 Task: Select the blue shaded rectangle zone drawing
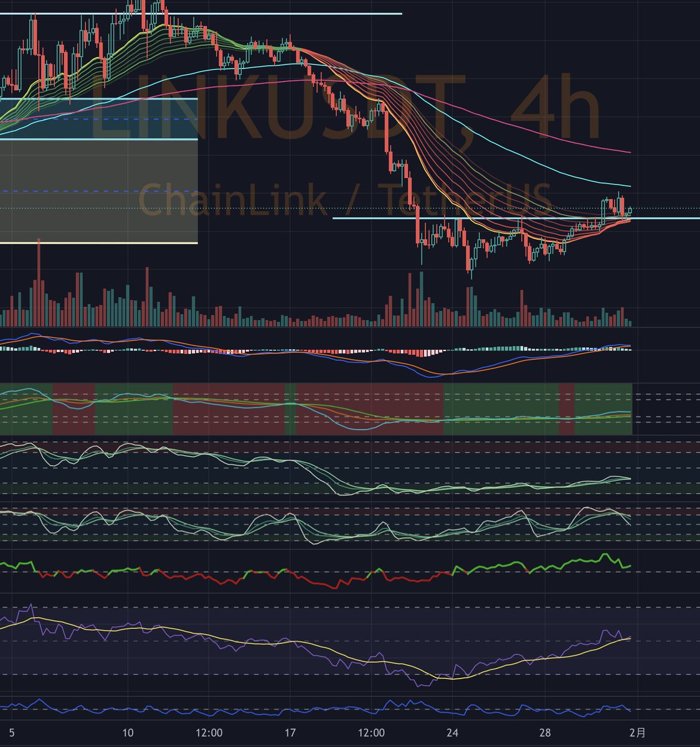pos(98,119)
